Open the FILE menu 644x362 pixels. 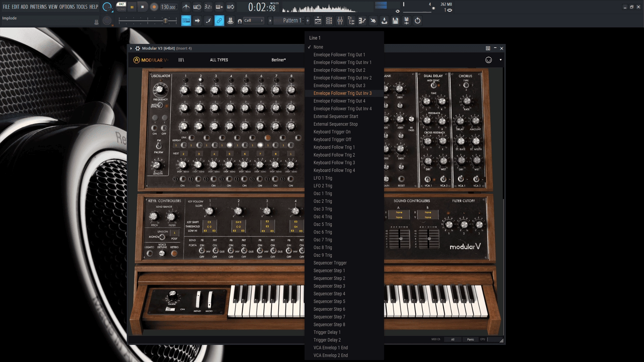click(6, 7)
